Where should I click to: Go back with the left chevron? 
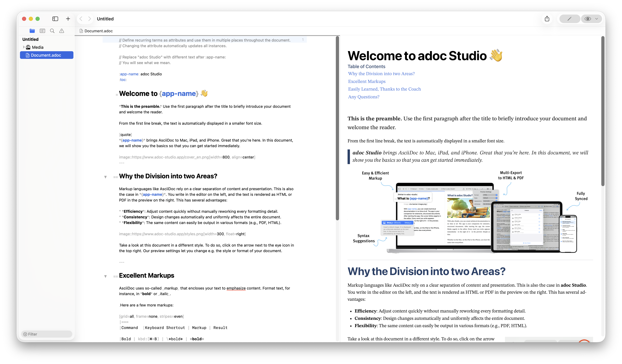click(x=81, y=19)
